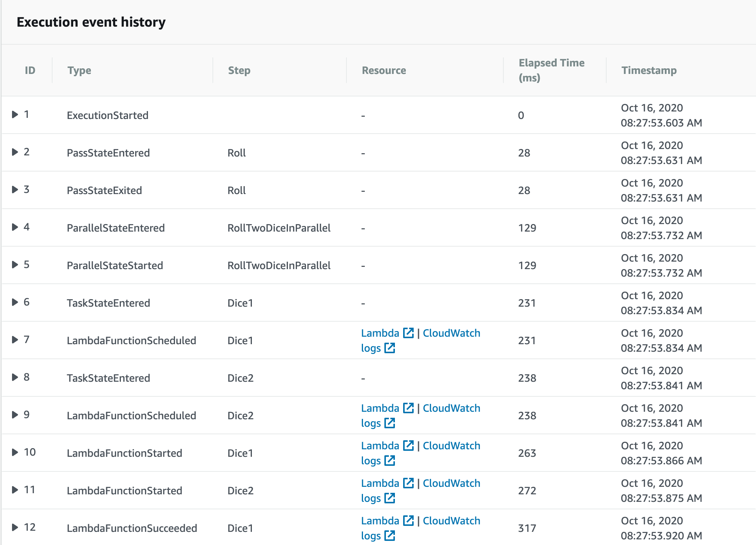
Task: Open the Lambda link for event 10
Action: point(380,446)
